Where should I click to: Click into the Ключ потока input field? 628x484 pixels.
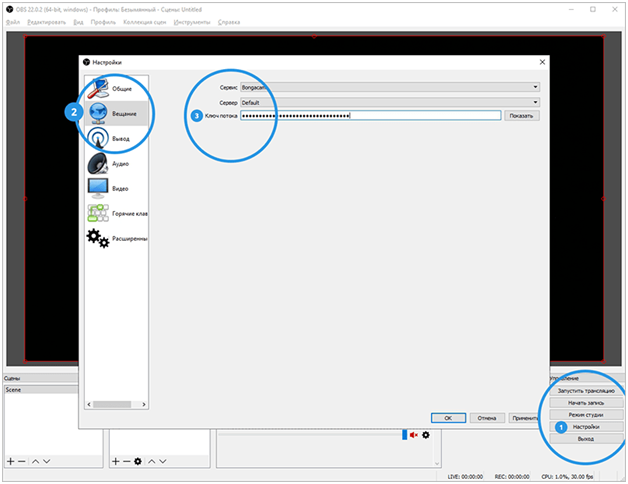click(x=370, y=115)
